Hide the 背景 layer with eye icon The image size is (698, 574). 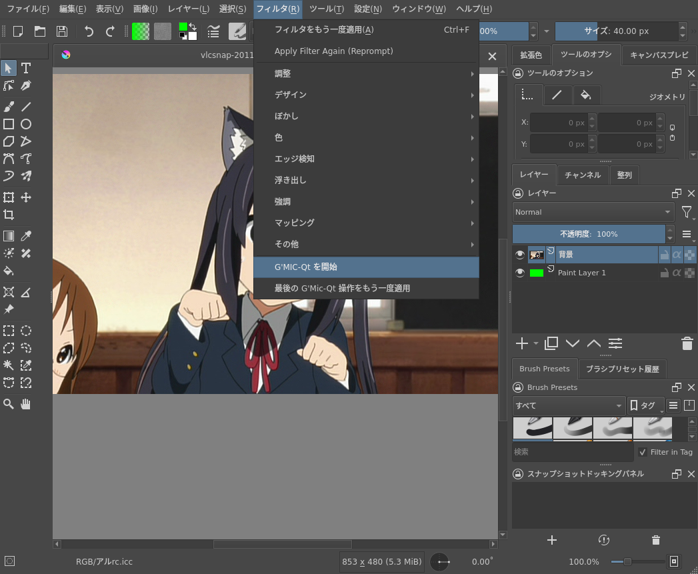tap(519, 255)
